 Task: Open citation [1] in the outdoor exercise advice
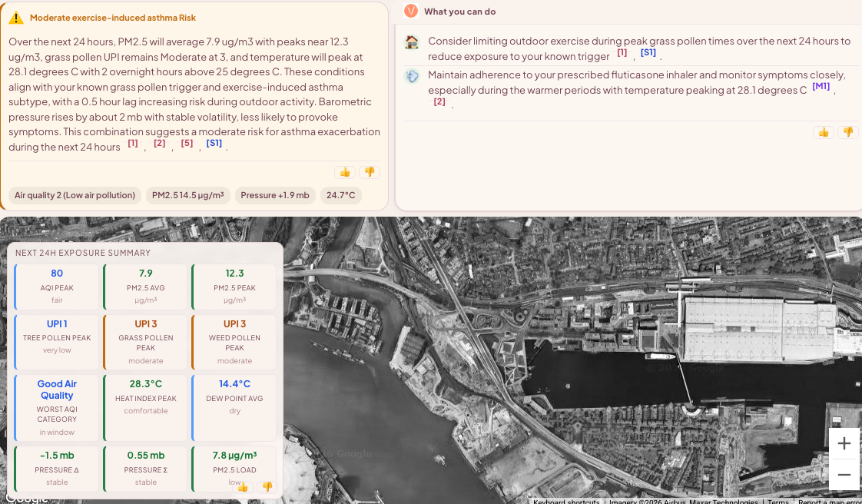(x=622, y=53)
